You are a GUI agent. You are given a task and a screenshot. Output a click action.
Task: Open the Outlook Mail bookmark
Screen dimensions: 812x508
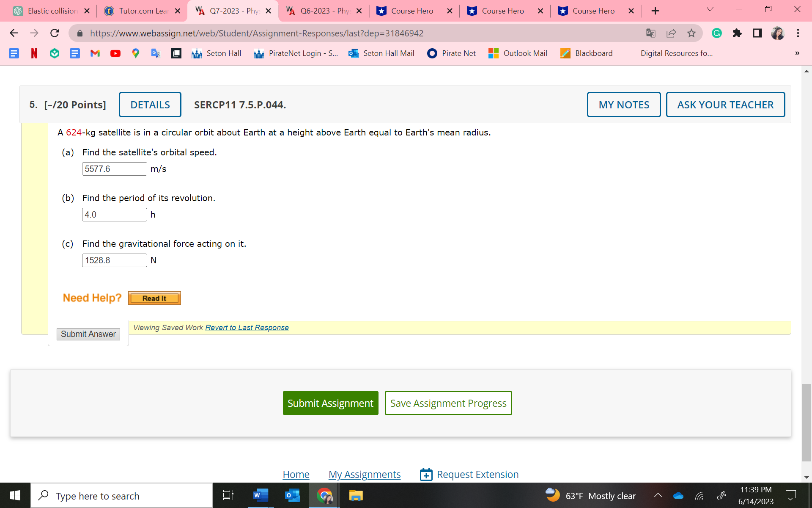coord(517,53)
